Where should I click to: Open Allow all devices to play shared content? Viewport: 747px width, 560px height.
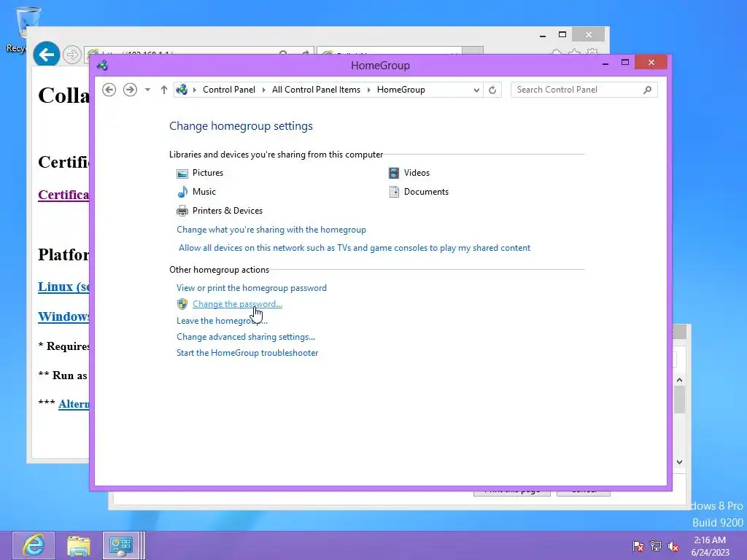pyautogui.click(x=355, y=248)
